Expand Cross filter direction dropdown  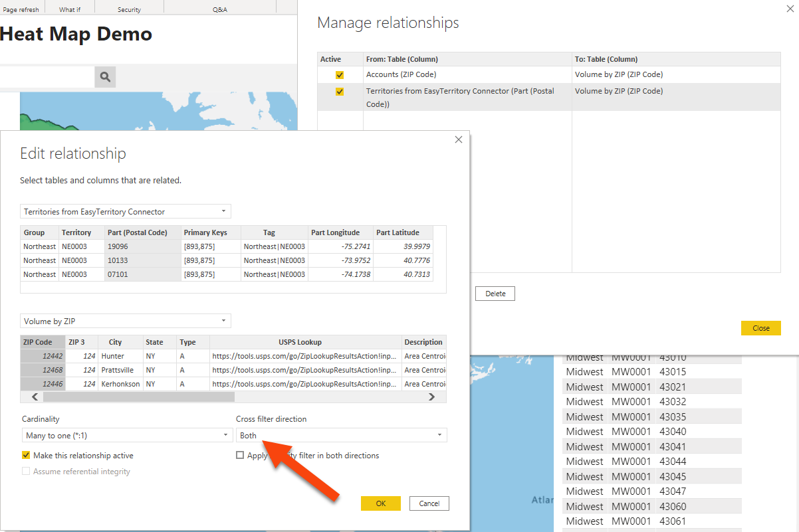(341, 436)
